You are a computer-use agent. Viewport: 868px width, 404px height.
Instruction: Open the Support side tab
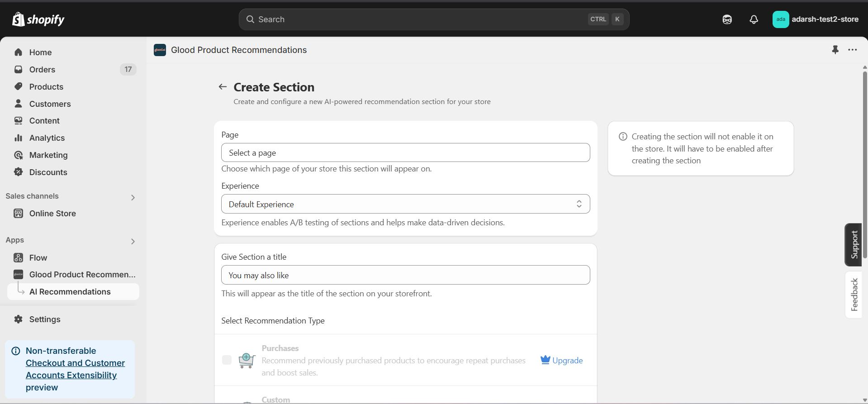(x=854, y=245)
